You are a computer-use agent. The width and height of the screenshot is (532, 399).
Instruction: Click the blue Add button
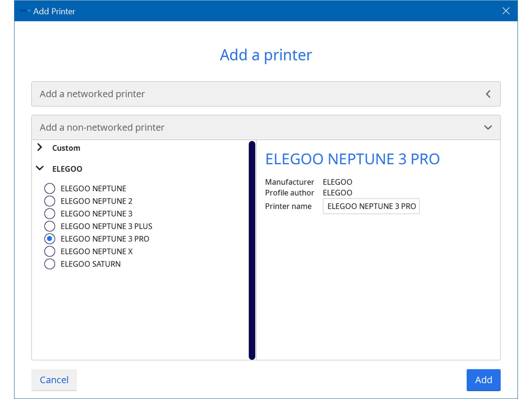click(483, 380)
